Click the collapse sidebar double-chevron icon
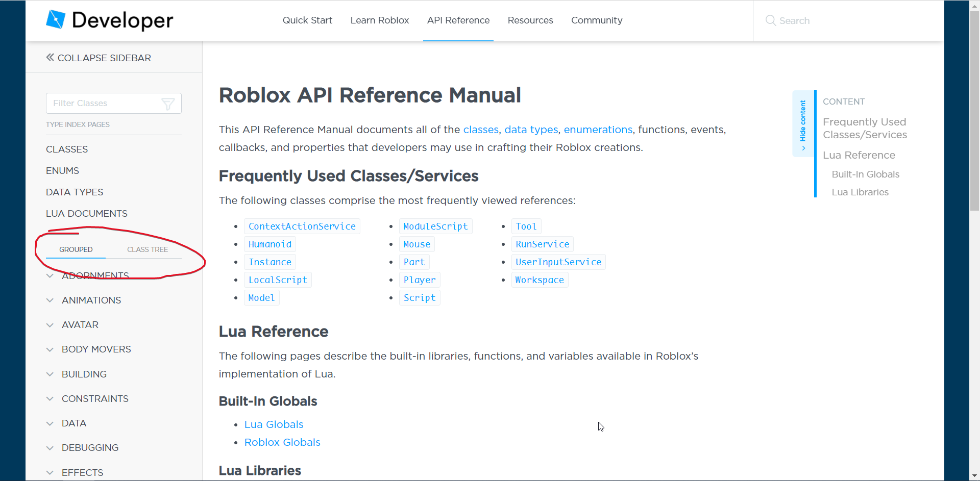The height and width of the screenshot is (481, 980). [x=50, y=58]
